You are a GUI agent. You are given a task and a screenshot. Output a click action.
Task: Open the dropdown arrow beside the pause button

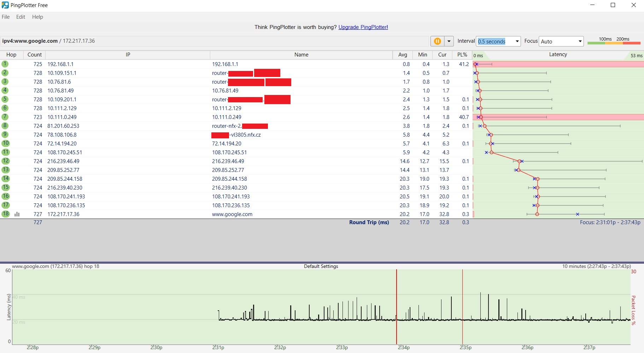449,41
